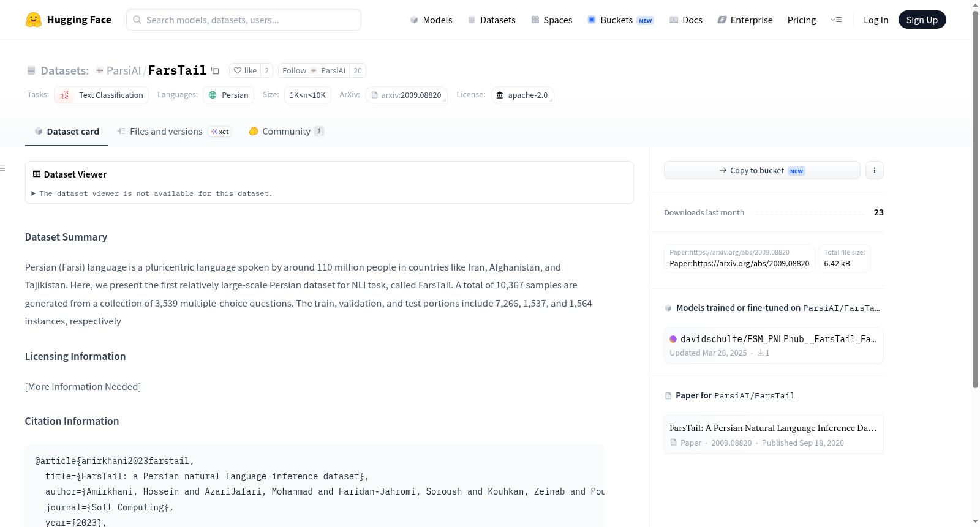Click the search magnifier icon

pos(137,20)
